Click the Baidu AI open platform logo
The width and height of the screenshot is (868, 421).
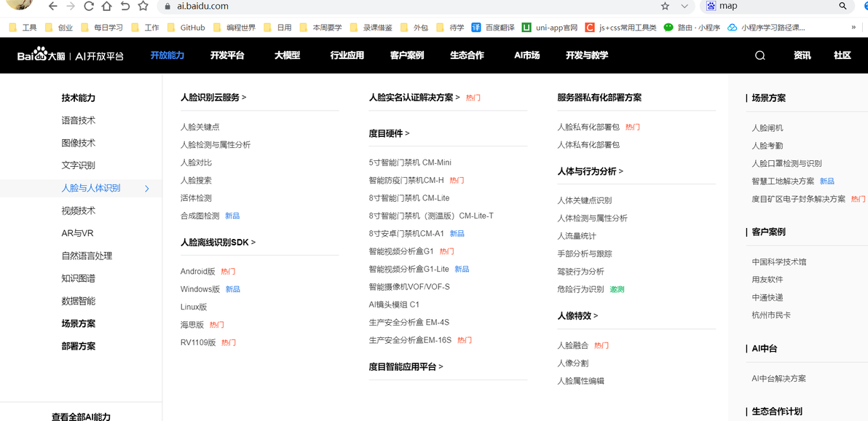click(x=71, y=56)
